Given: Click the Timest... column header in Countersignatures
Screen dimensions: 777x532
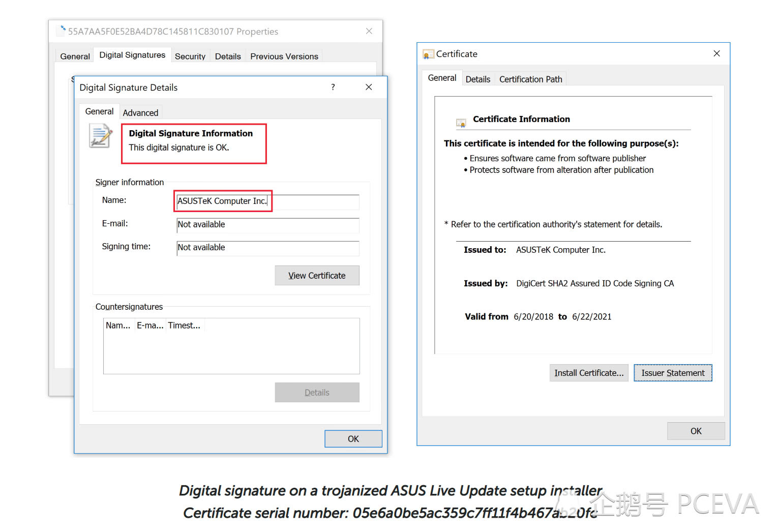Looking at the screenshot, I should [185, 326].
